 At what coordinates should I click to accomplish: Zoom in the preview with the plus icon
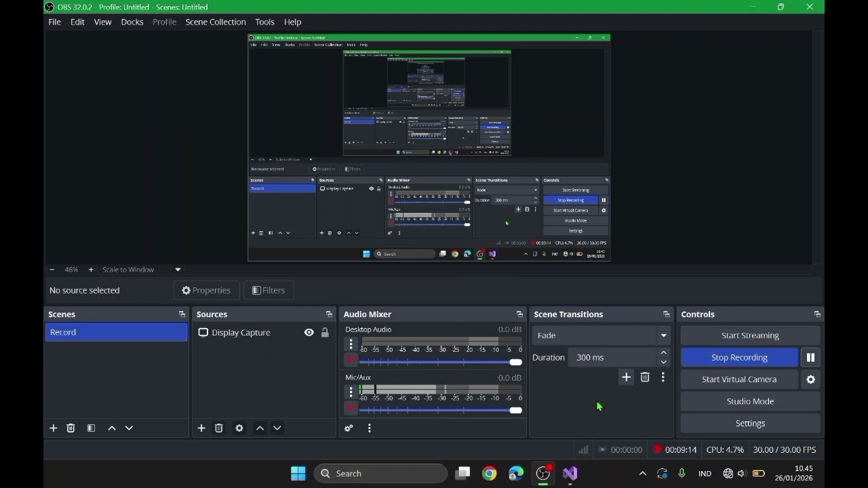click(91, 270)
